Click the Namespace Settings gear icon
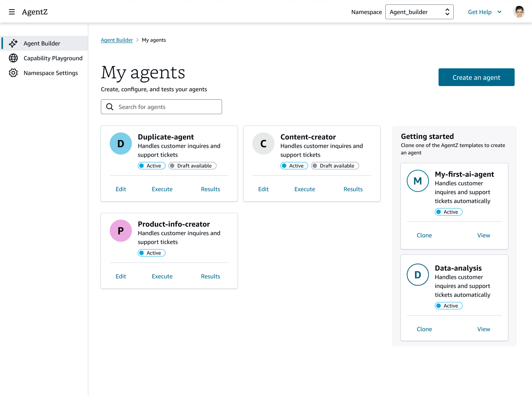This screenshot has width=532, height=396. [13, 73]
